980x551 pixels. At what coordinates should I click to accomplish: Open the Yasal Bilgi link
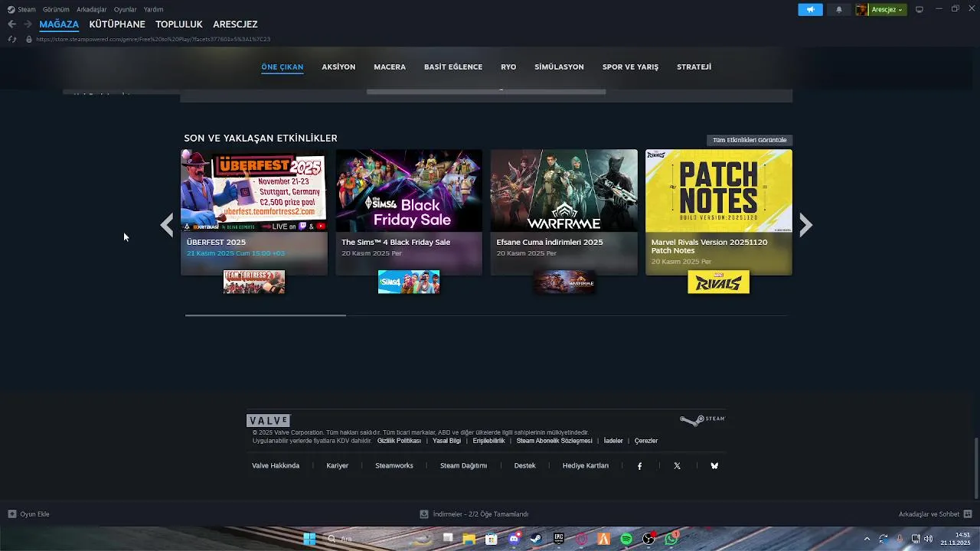(447, 441)
